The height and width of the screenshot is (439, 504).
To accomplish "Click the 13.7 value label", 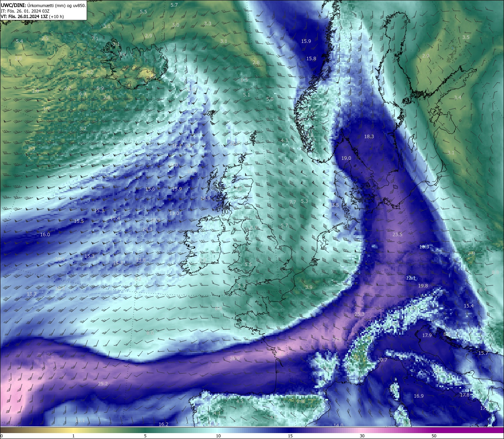I will click(31, 295).
